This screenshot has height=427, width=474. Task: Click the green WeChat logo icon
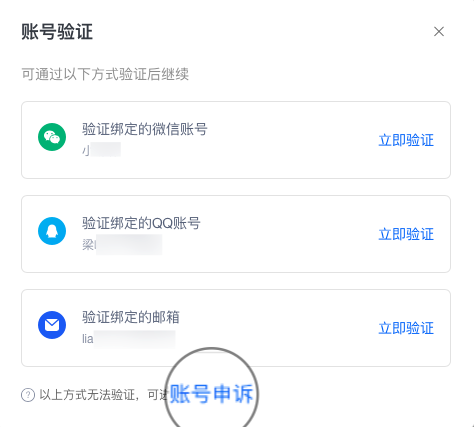tap(52, 137)
